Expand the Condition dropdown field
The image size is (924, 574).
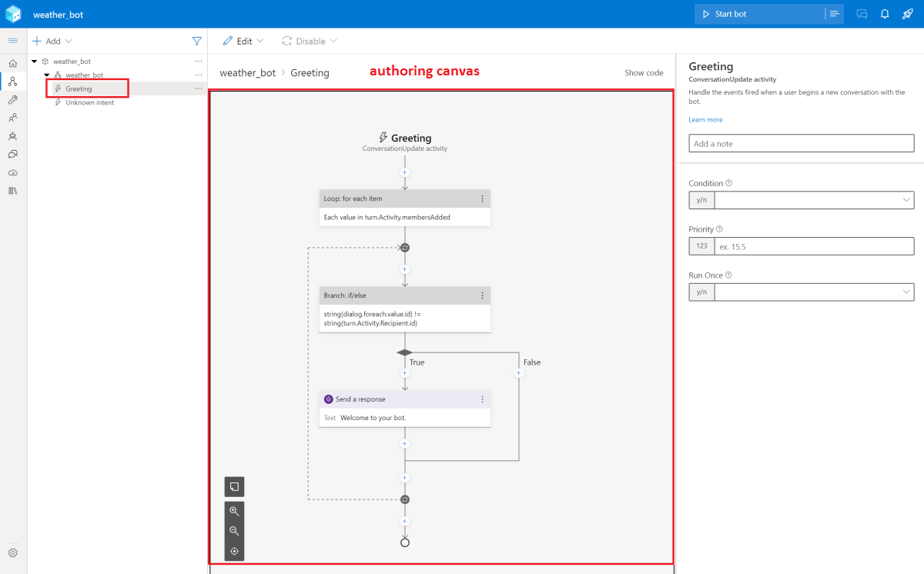[x=814, y=200]
